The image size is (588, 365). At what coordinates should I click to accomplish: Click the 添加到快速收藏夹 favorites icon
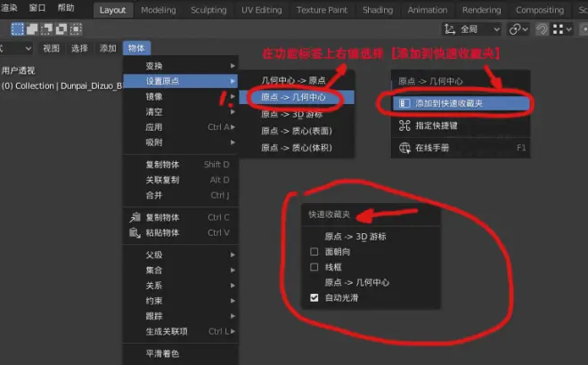pyautogui.click(x=404, y=103)
